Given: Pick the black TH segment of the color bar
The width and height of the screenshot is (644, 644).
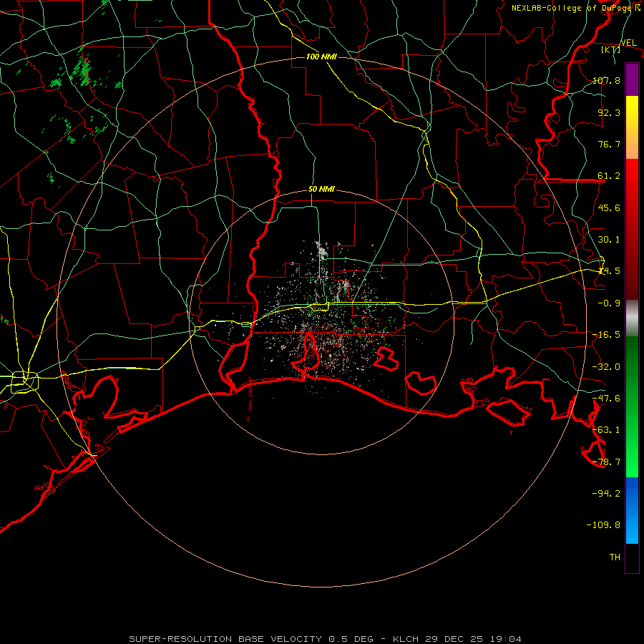Looking at the screenshot, I should (632, 558).
